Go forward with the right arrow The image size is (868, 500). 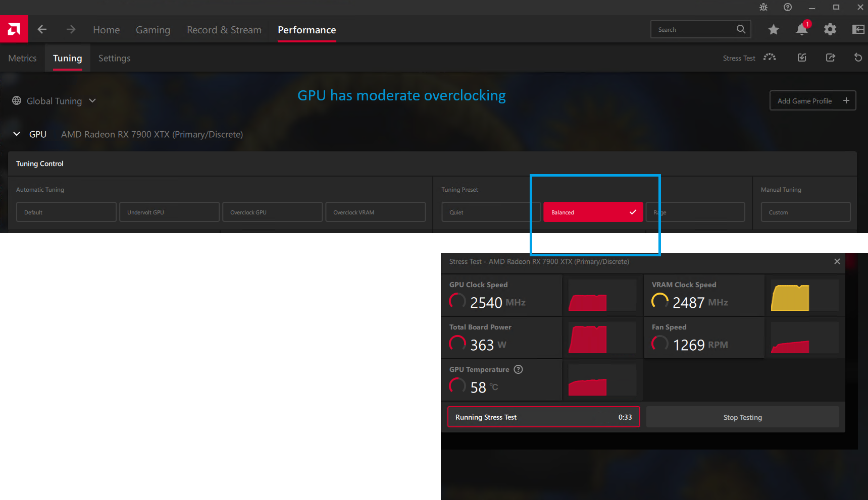[x=71, y=29]
